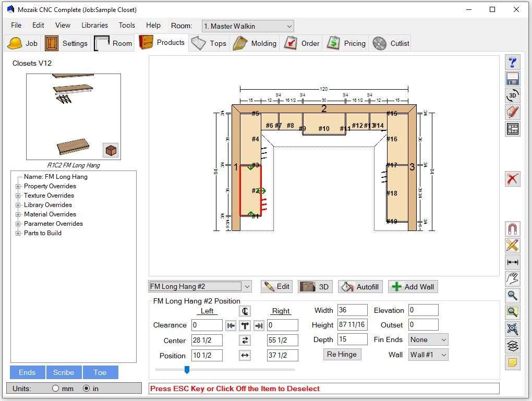Click the red X delete icon
532x401 pixels.
tap(512, 179)
